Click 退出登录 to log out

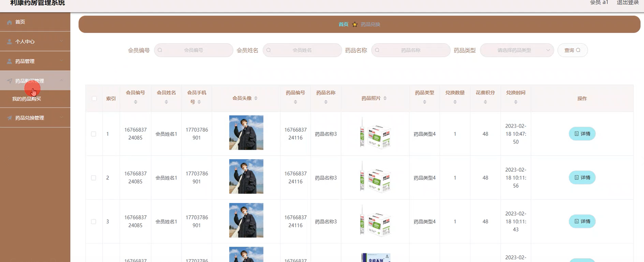click(628, 3)
